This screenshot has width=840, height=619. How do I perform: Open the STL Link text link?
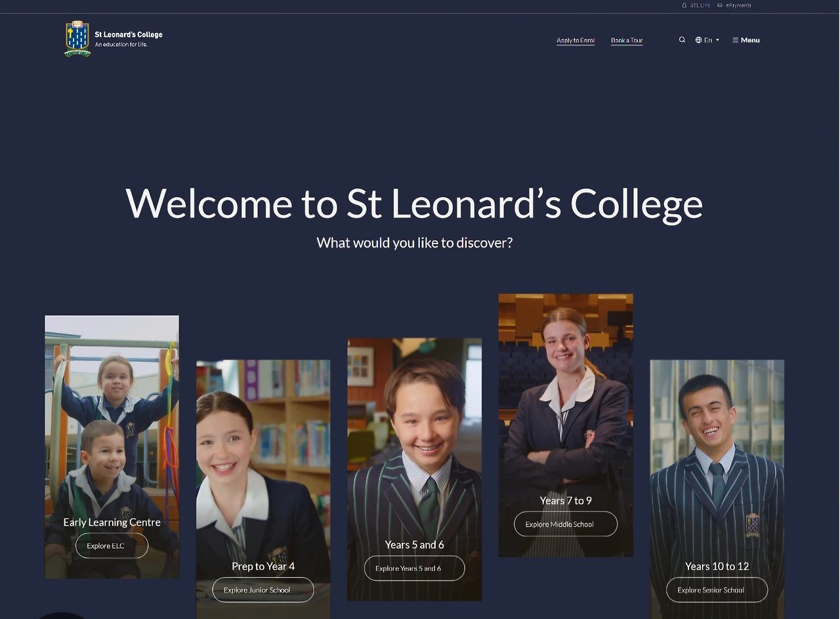click(700, 5)
